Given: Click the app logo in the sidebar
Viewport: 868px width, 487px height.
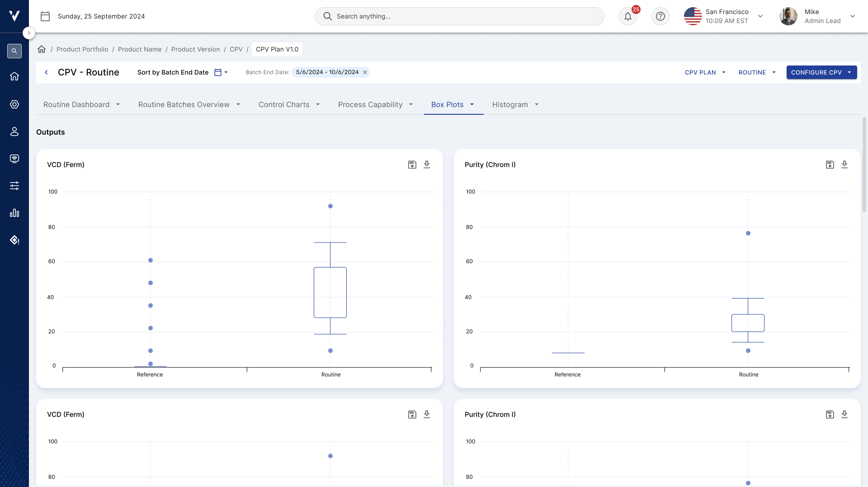Looking at the screenshot, I should click(x=14, y=16).
